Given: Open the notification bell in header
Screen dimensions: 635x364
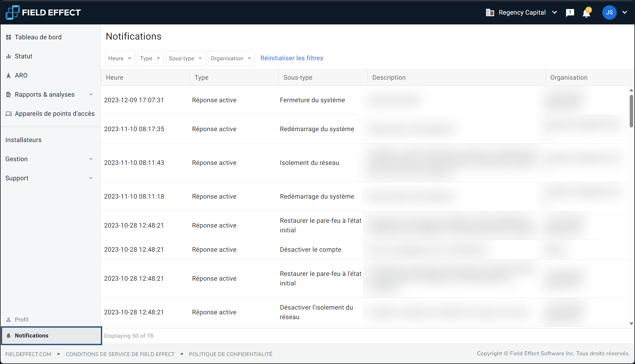Looking at the screenshot, I should (x=586, y=13).
